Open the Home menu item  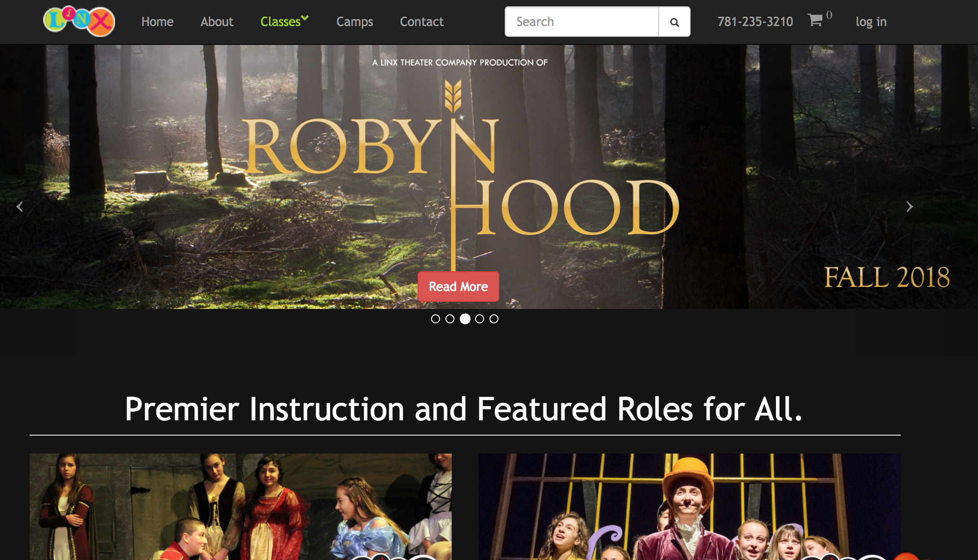pos(157,22)
